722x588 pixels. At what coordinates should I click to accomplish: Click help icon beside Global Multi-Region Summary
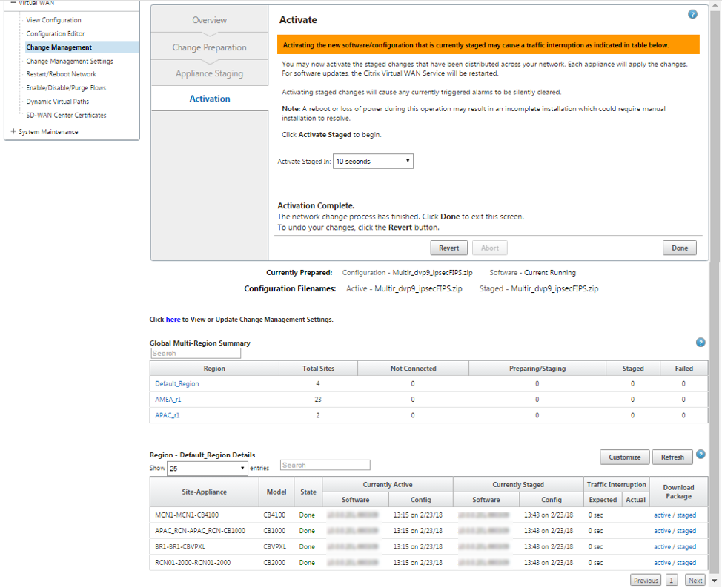click(x=701, y=342)
